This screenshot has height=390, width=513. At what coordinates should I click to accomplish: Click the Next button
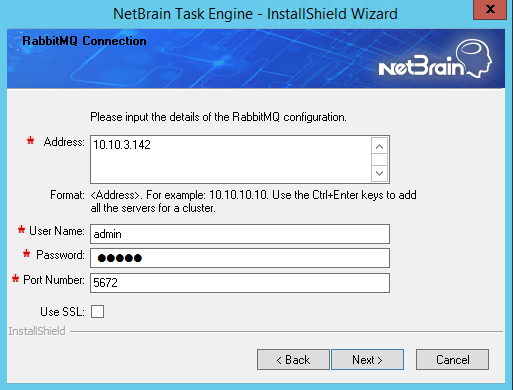(x=367, y=360)
